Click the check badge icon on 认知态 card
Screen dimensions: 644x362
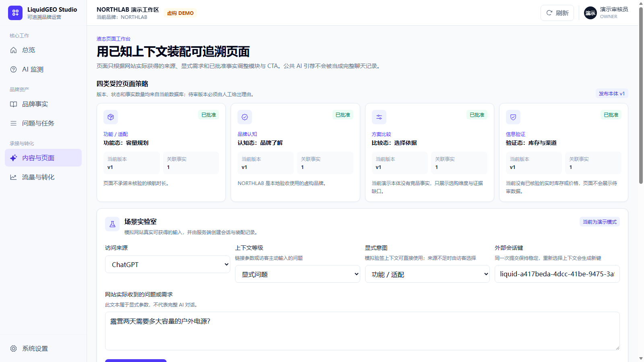pos(245,117)
